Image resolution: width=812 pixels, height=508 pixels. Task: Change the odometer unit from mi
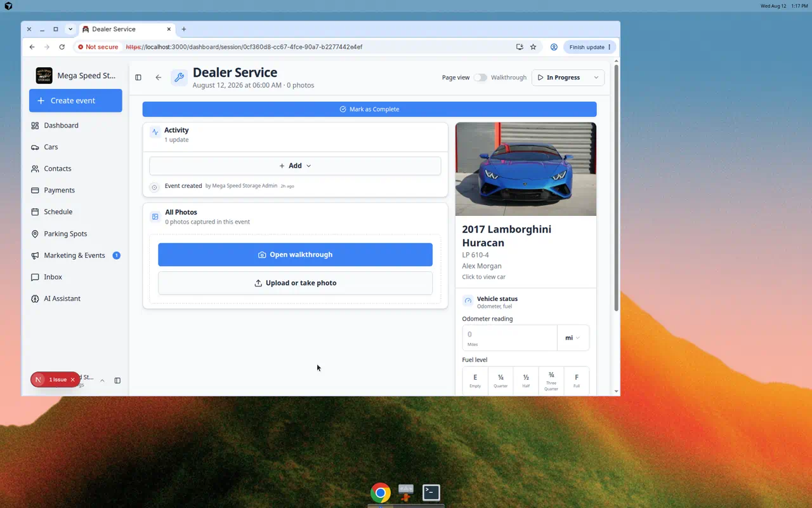[573, 338]
